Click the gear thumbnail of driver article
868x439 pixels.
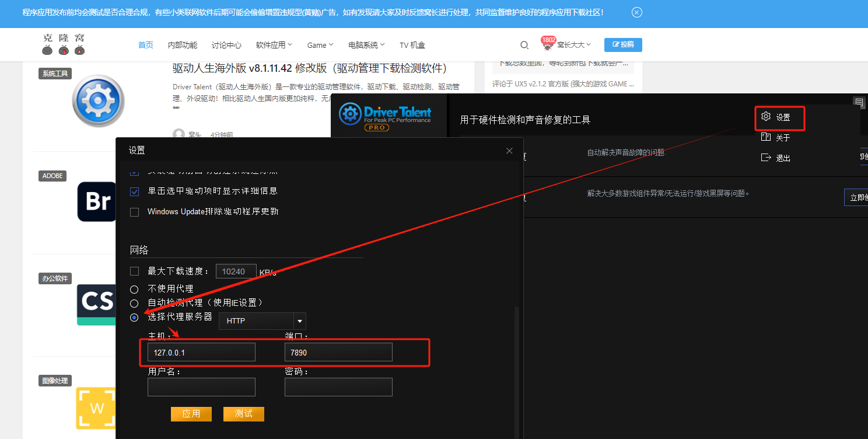[99, 100]
